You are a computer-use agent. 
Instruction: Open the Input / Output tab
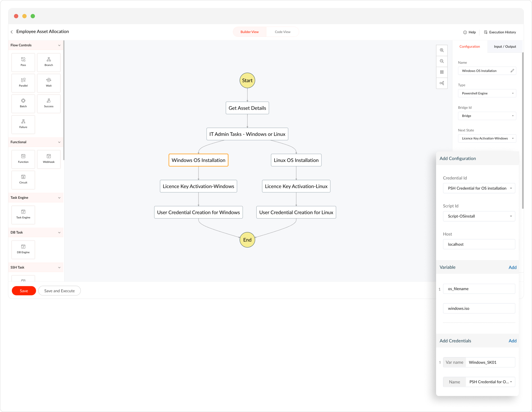[x=505, y=47]
